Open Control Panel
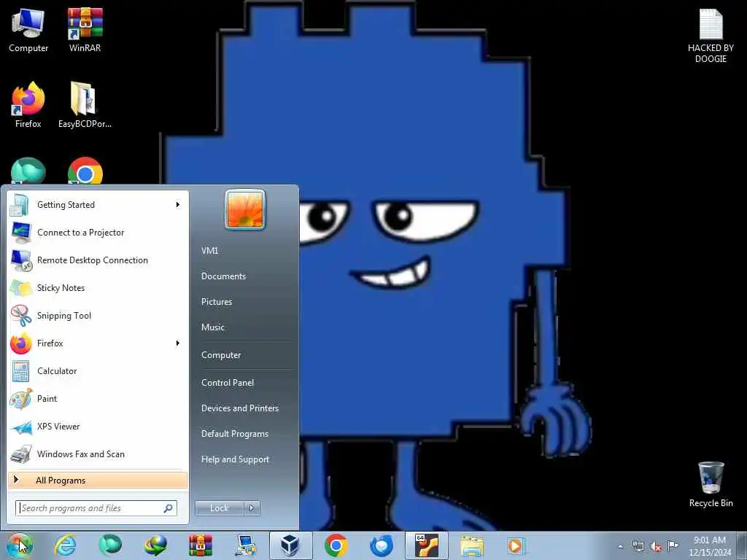747x560 pixels. pos(228,383)
